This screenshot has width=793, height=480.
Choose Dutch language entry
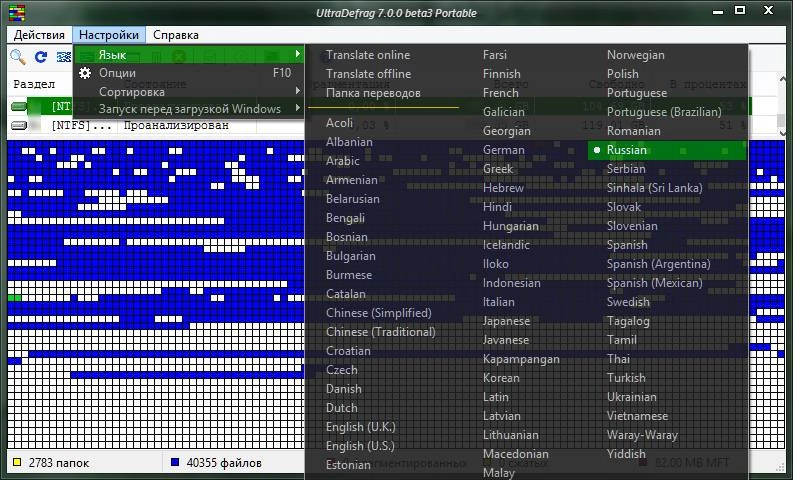coord(341,408)
